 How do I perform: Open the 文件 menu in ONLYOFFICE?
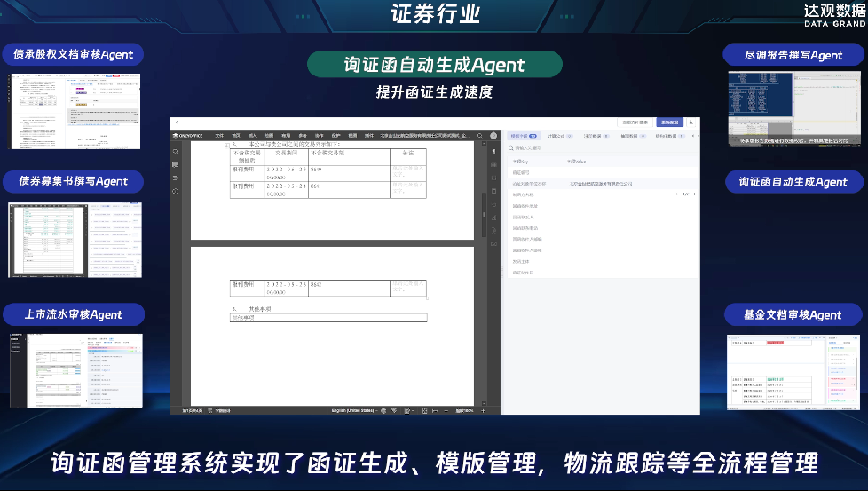pos(219,136)
